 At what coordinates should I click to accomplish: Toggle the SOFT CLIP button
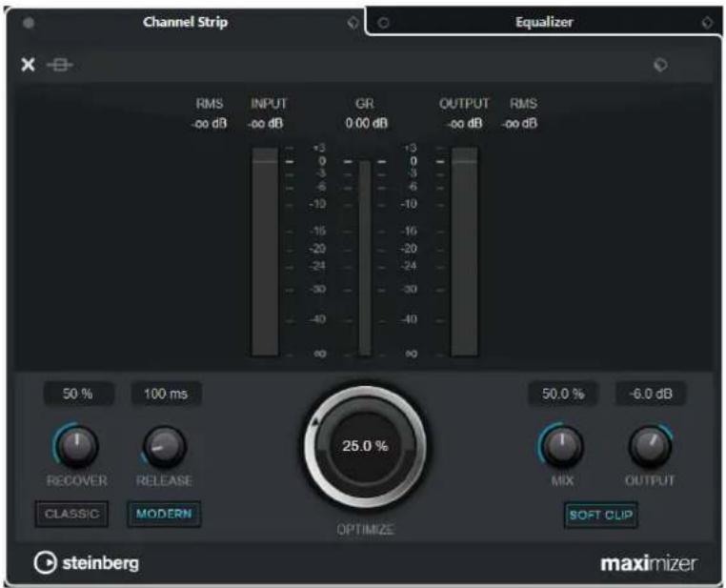click(x=600, y=515)
